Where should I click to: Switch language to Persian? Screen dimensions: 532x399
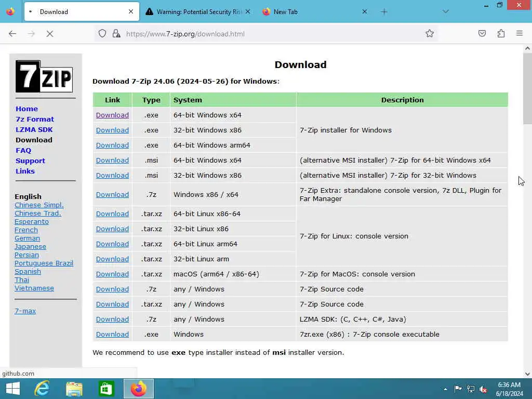(x=26, y=255)
